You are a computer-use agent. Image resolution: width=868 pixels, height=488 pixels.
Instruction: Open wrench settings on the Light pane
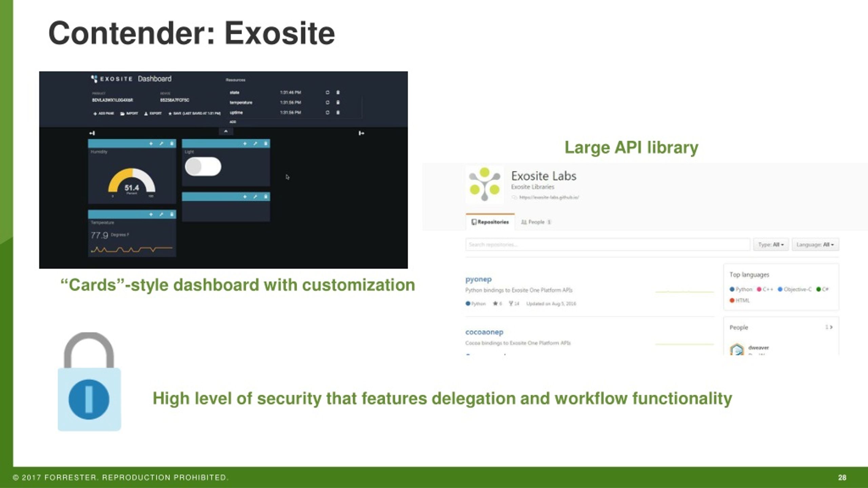[255, 144]
